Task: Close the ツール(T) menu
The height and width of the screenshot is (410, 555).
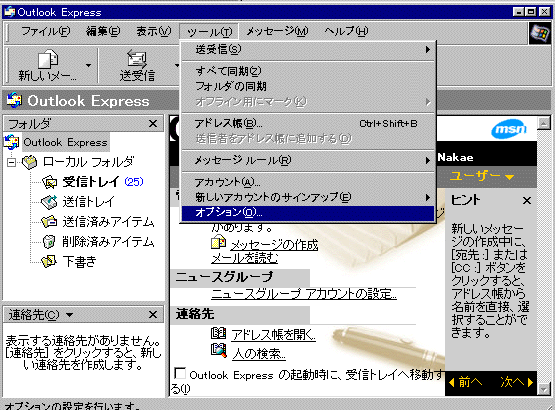Action: click(209, 32)
